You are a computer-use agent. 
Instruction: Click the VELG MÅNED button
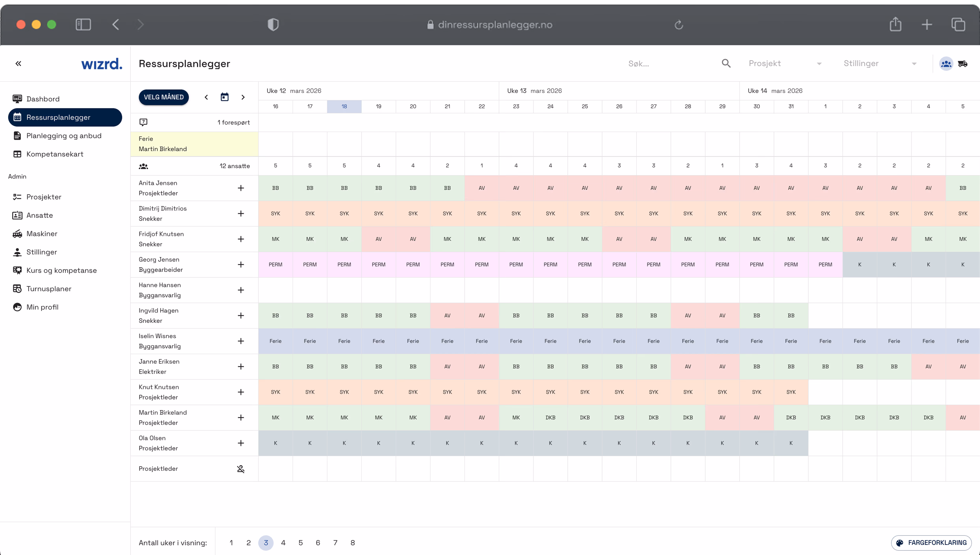click(163, 97)
